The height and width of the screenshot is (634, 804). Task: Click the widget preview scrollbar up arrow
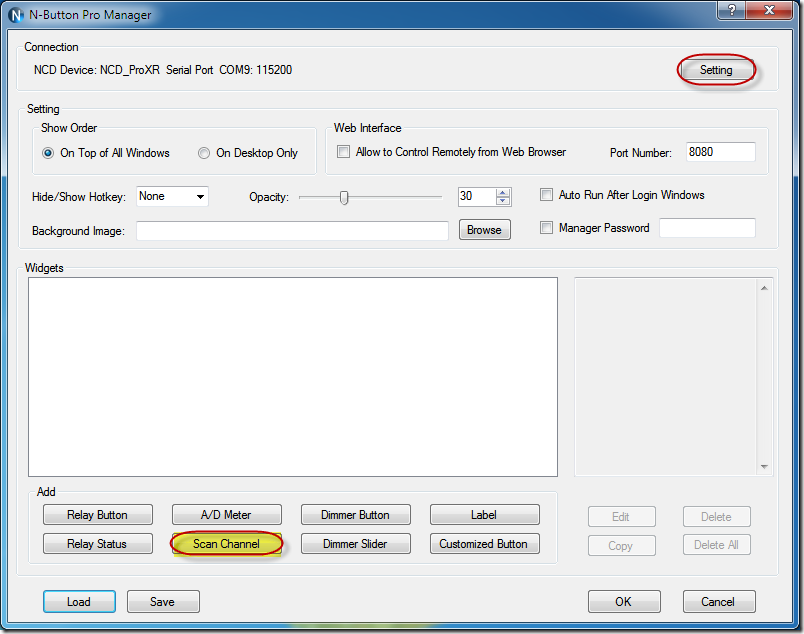(x=764, y=288)
